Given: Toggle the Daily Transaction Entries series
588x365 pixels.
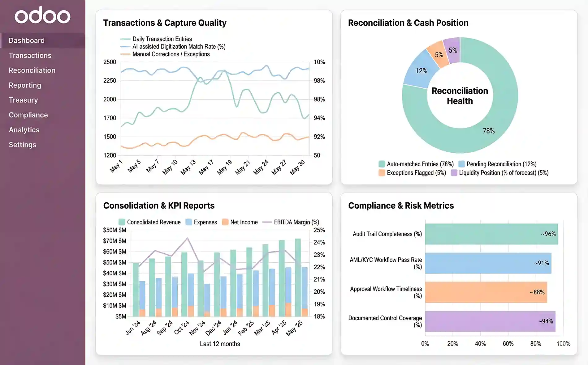Looking at the screenshot, I should (x=162, y=39).
